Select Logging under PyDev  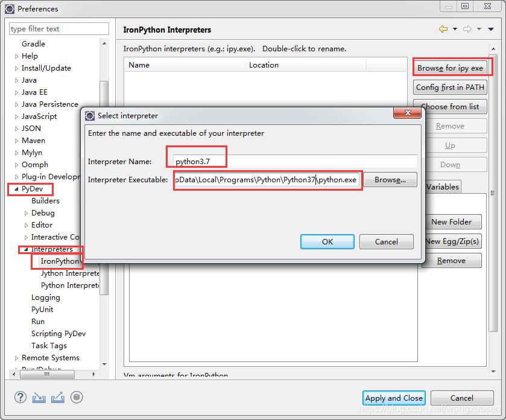click(45, 297)
